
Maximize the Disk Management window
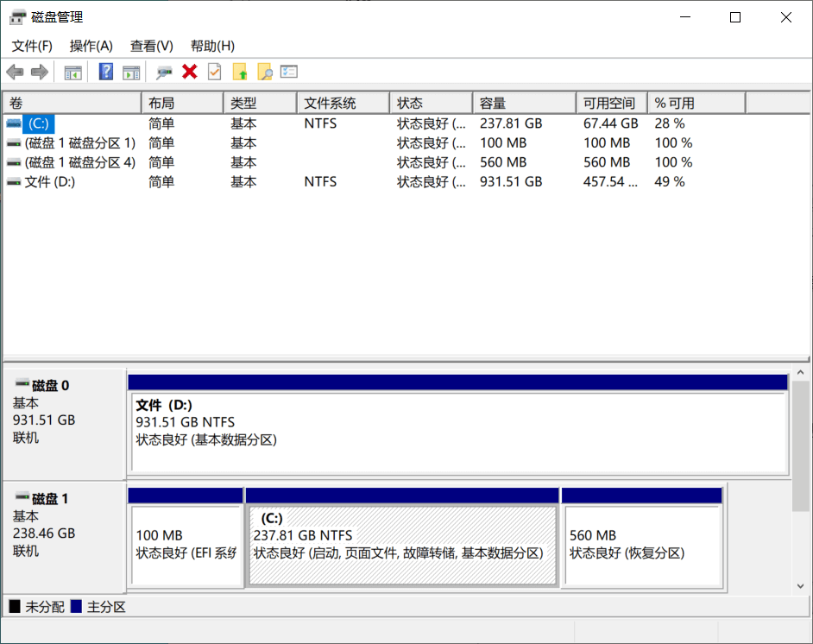[x=735, y=17]
